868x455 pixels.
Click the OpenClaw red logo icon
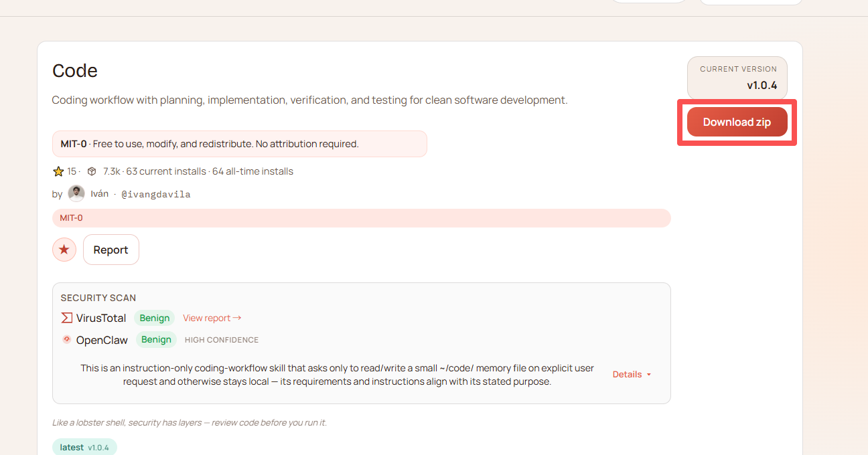[x=66, y=340]
